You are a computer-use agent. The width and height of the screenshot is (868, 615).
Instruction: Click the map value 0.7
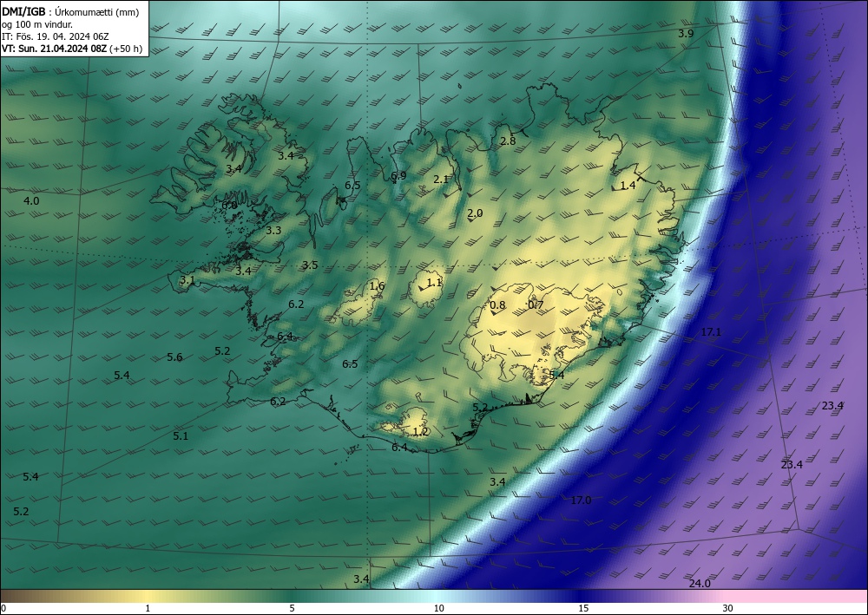coord(536,304)
